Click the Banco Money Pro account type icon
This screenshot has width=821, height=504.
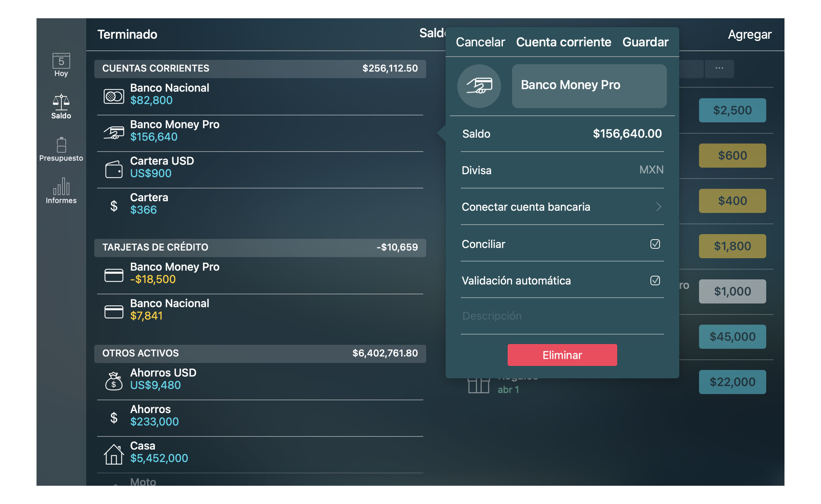click(479, 86)
